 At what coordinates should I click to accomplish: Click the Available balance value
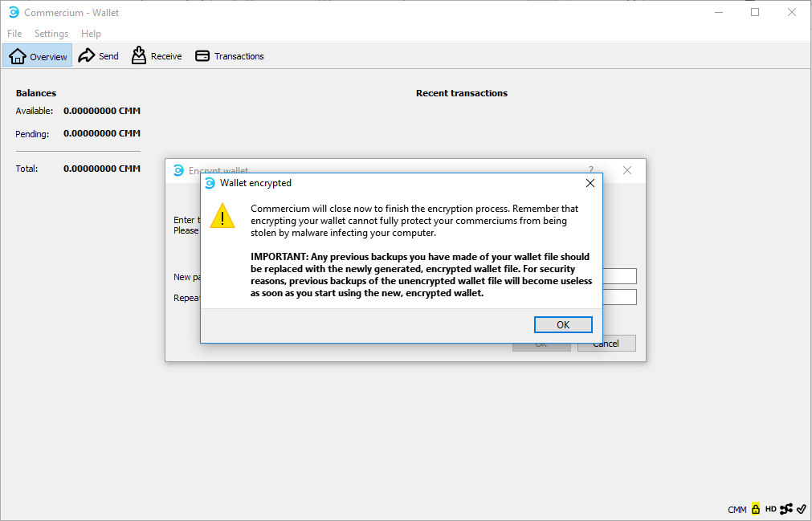coord(102,111)
